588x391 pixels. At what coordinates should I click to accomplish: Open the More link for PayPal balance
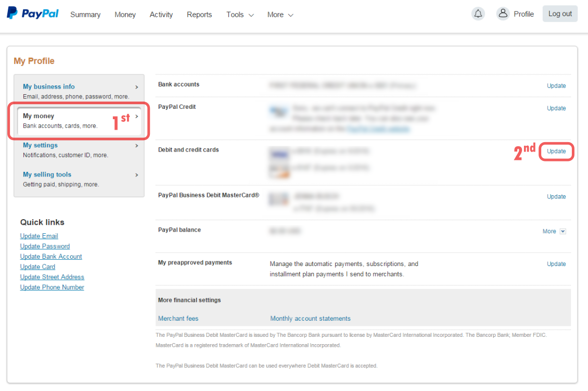[x=549, y=232]
